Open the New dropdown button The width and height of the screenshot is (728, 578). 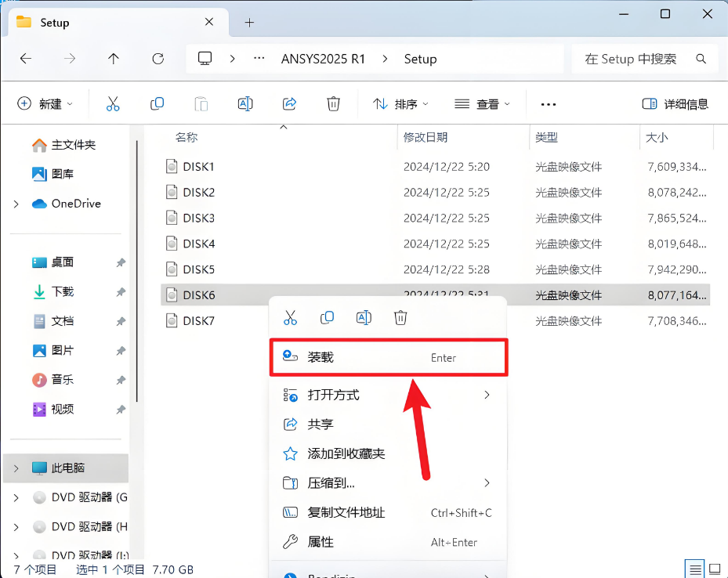(x=45, y=104)
